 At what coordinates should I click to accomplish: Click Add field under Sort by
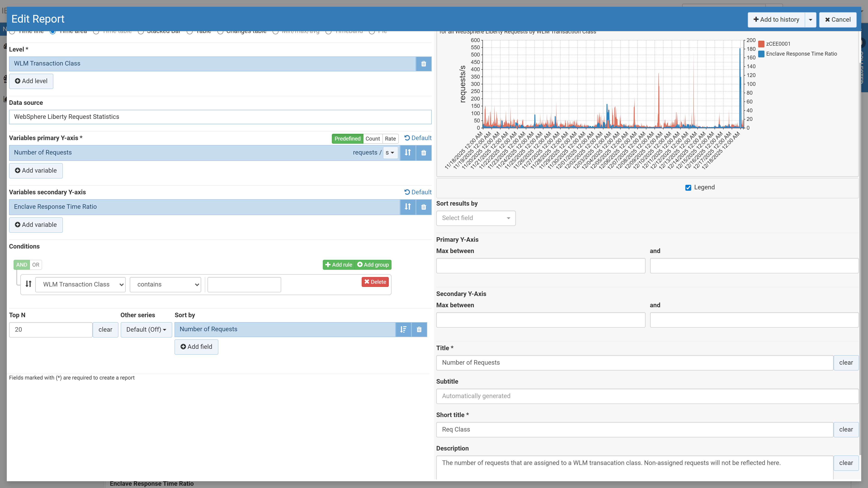click(196, 347)
